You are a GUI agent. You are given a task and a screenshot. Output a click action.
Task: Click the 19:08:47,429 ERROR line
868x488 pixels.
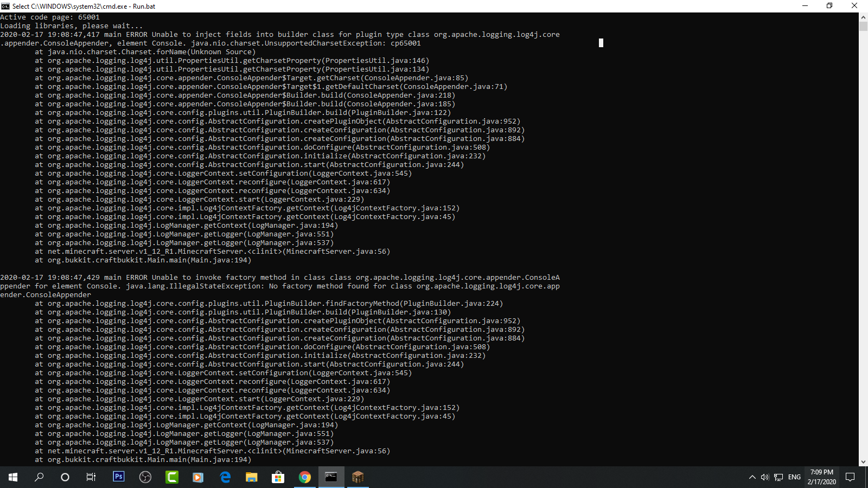280,278
